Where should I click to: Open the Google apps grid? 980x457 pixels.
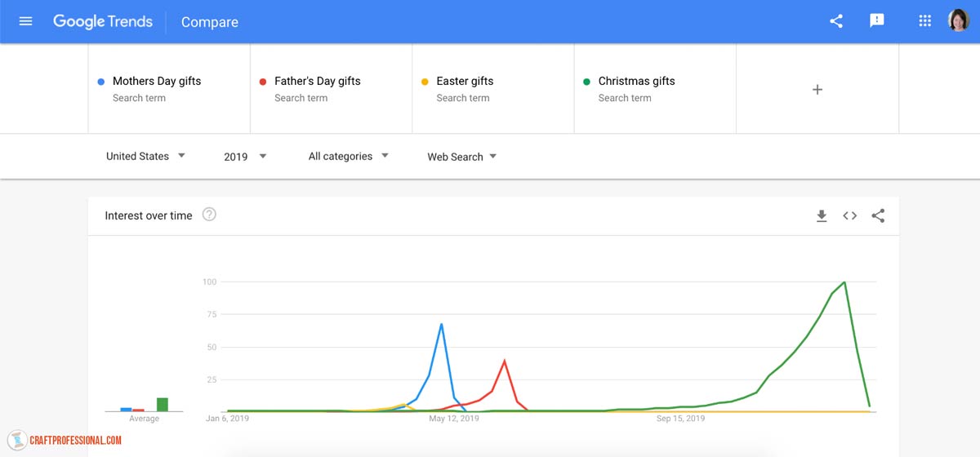click(x=925, y=21)
